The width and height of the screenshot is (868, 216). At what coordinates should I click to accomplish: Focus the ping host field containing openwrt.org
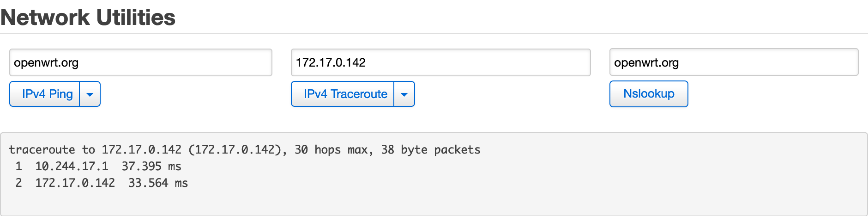tap(141, 62)
